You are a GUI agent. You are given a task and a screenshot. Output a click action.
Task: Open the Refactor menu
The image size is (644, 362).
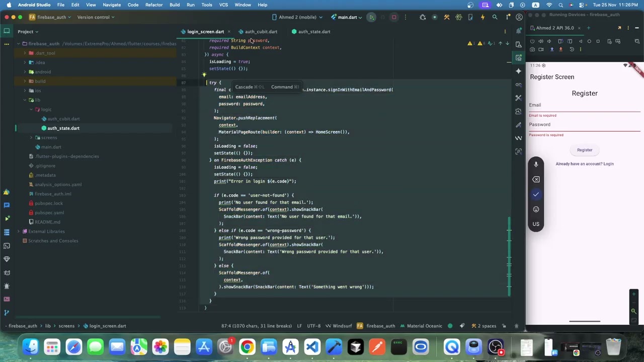(x=154, y=5)
